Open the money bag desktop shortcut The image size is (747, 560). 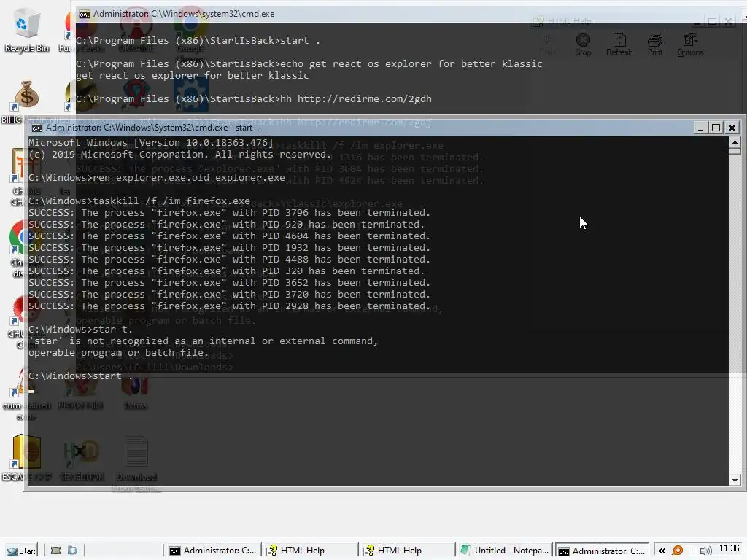[26, 98]
